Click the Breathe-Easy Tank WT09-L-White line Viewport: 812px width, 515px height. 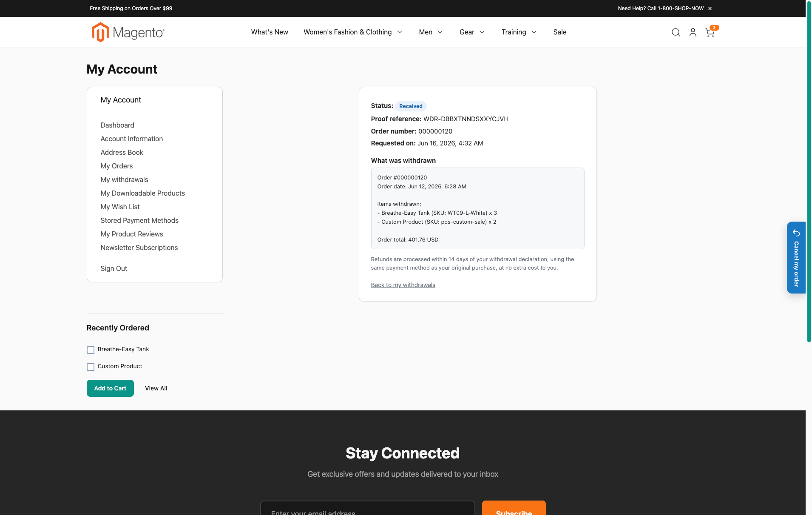click(437, 213)
